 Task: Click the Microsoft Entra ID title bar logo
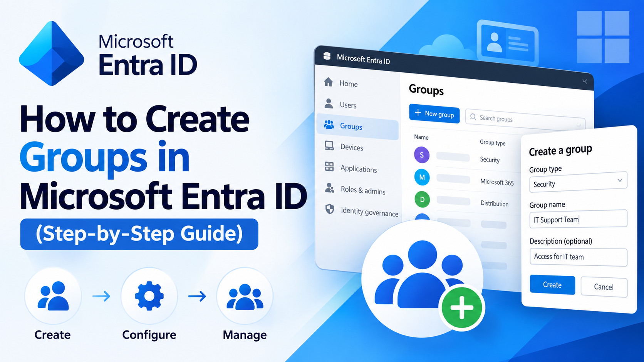(x=327, y=56)
